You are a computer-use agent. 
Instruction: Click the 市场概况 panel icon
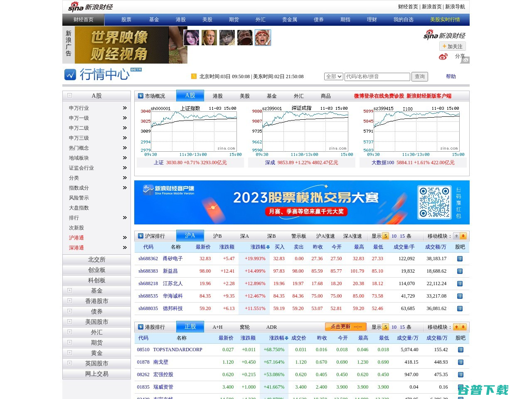pyautogui.click(x=140, y=96)
